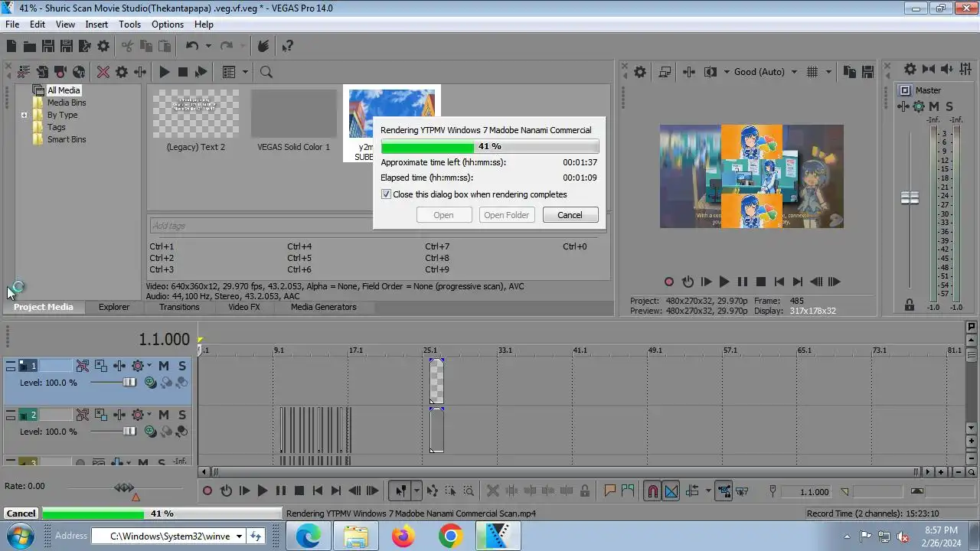980x551 pixels.
Task: Select Smart Bins in the media tree
Action: click(67, 139)
